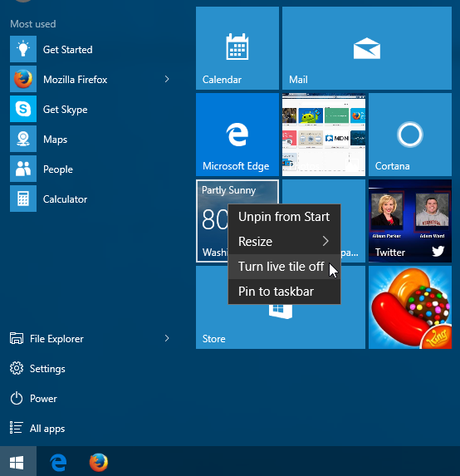Open Edge from the taskbar
This screenshot has width=460, height=476.
tap(58, 463)
